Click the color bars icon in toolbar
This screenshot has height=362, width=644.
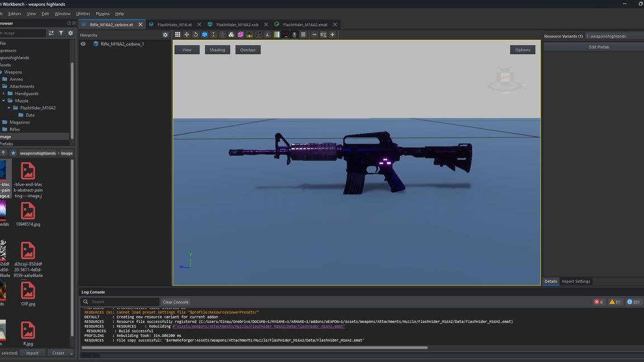coord(276,35)
